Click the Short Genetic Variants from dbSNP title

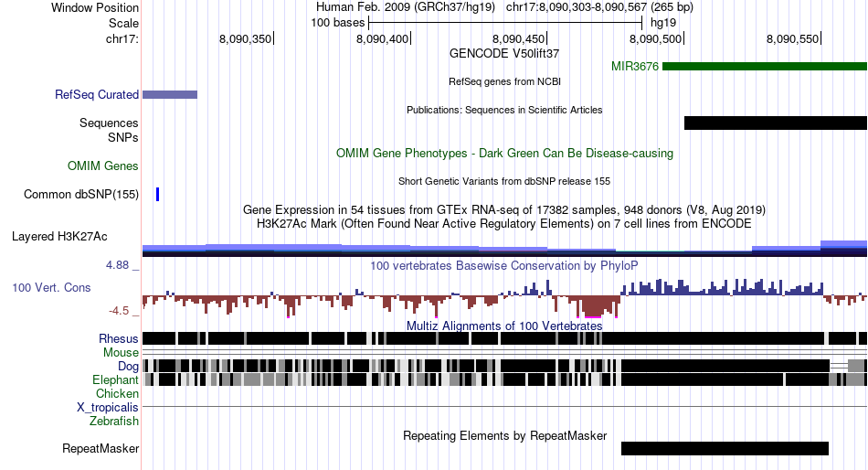point(504,181)
